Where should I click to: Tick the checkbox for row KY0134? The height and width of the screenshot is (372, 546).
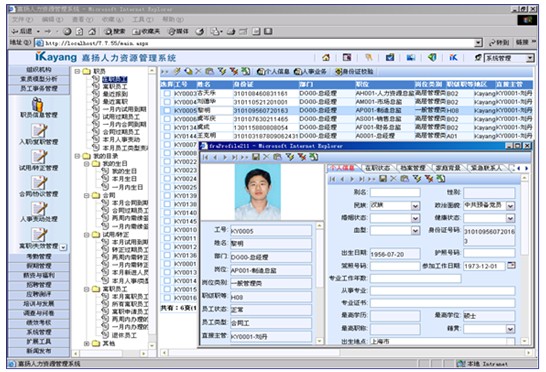click(167, 127)
